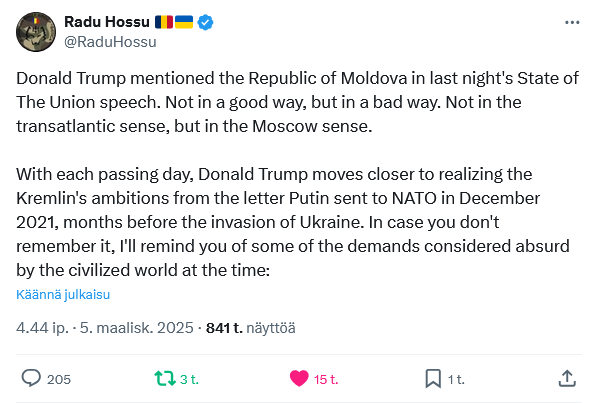This screenshot has height=403, width=598.
Task: Click the Ukrainian flag emoji beside name
Action: (x=184, y=22)
